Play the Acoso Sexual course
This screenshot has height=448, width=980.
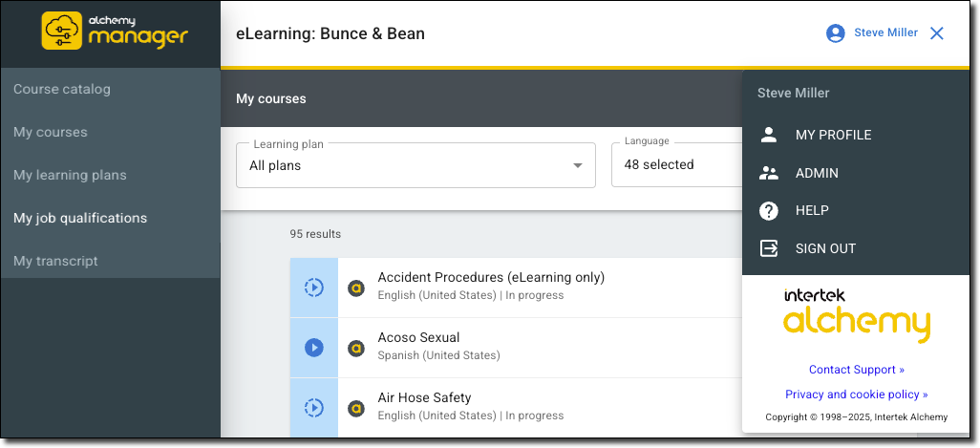(313, 348)
